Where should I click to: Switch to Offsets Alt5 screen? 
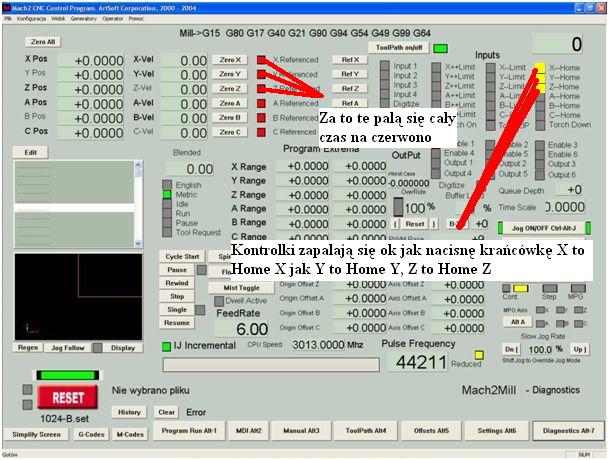coord(431,431)
